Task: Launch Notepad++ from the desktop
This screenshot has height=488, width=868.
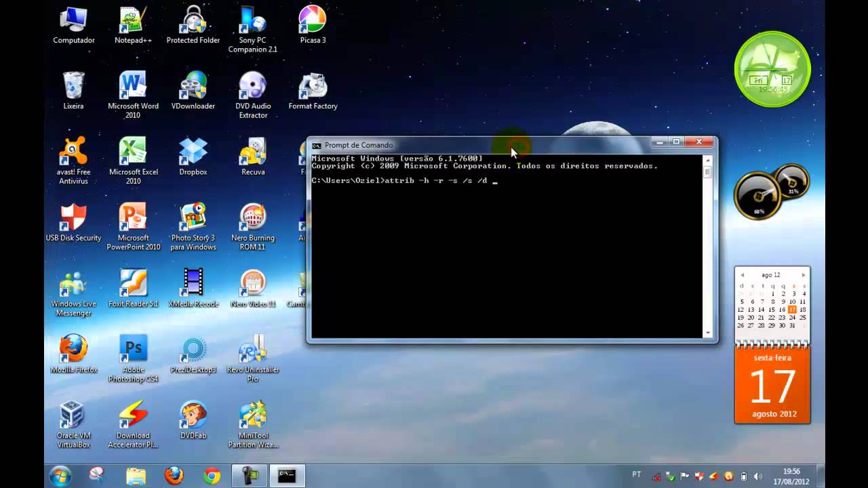Action: [x=133, y=26]
